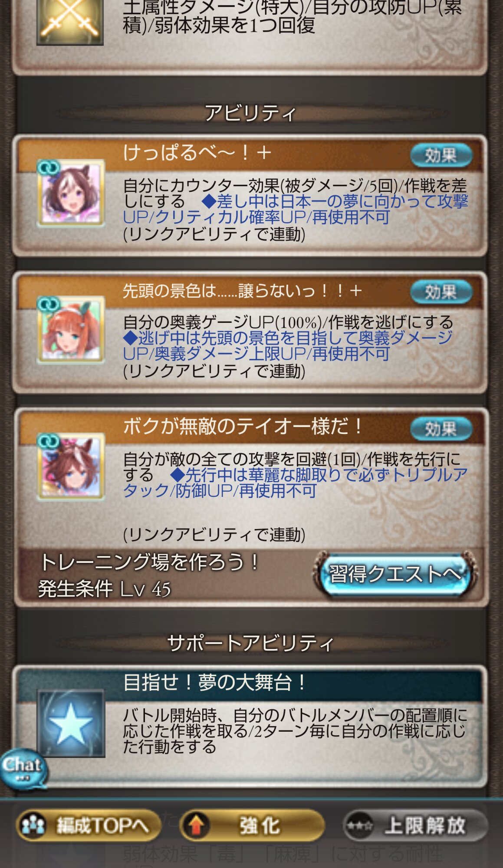The height and width of the screenshot is (868, 503).
Task: Show 効果 details for けっぱるべ〜！＋
Action: point(441,155)
